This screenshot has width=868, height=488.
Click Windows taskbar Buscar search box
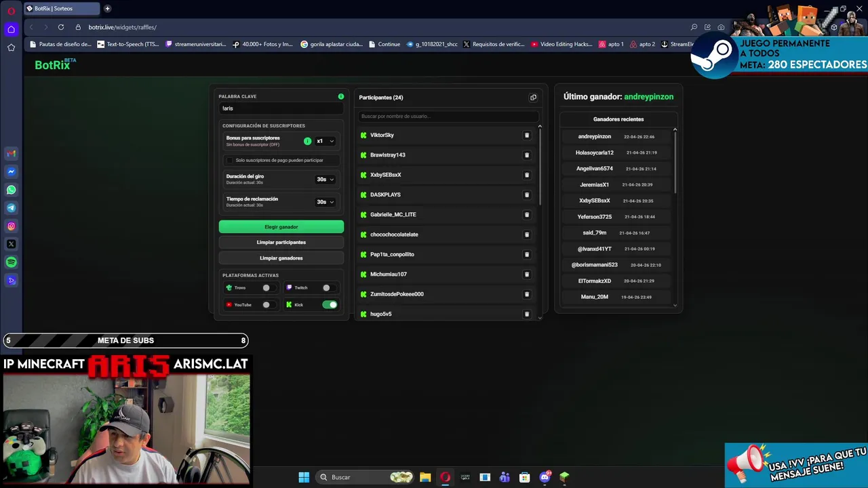tap(366, 477)
